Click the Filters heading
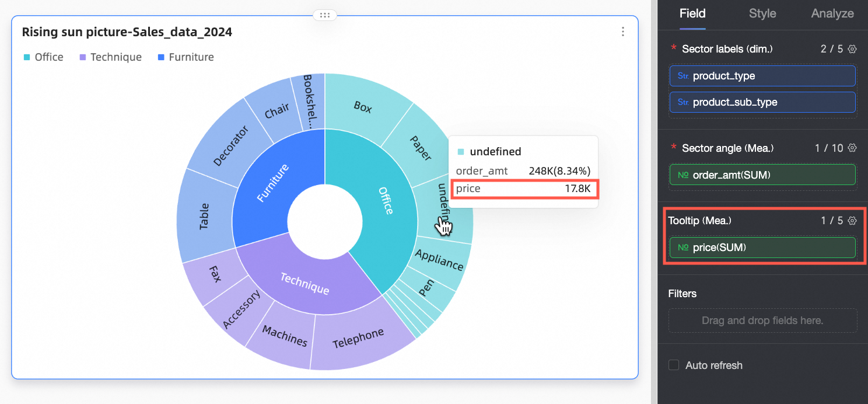The height and width of the screenshot is (404, 868). pyautogui.click(x=682, y=293)
